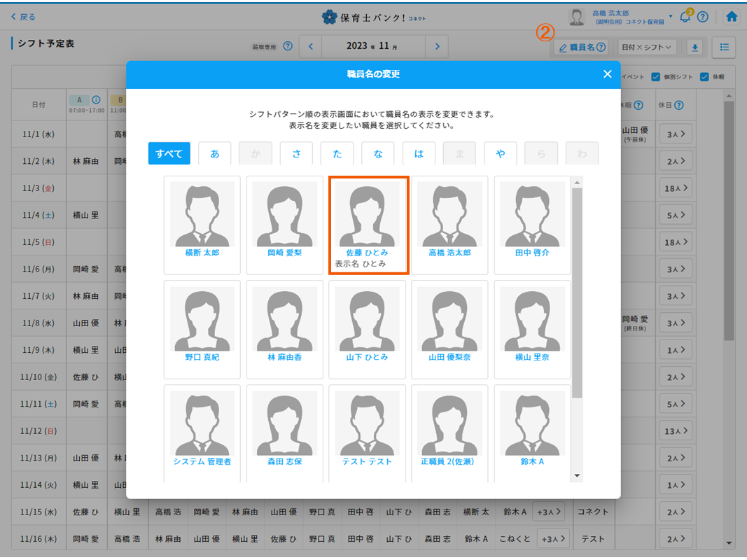Click the staff list scrollbar down arrow

point(577,476)
